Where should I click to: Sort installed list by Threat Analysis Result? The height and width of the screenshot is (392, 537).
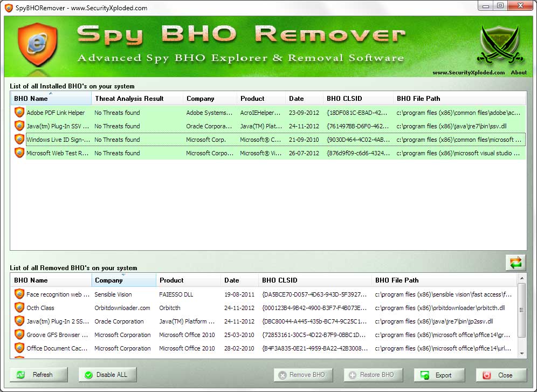(x=136, y=99)
